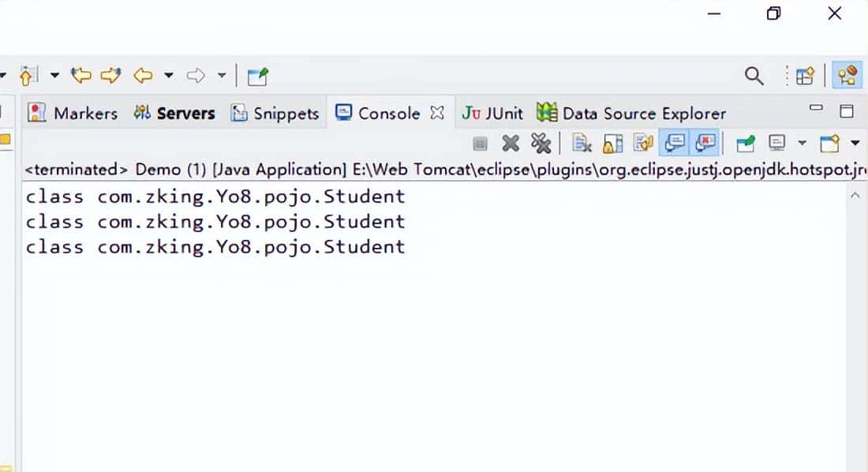Open the Open Perspective icon

(805, 76)
